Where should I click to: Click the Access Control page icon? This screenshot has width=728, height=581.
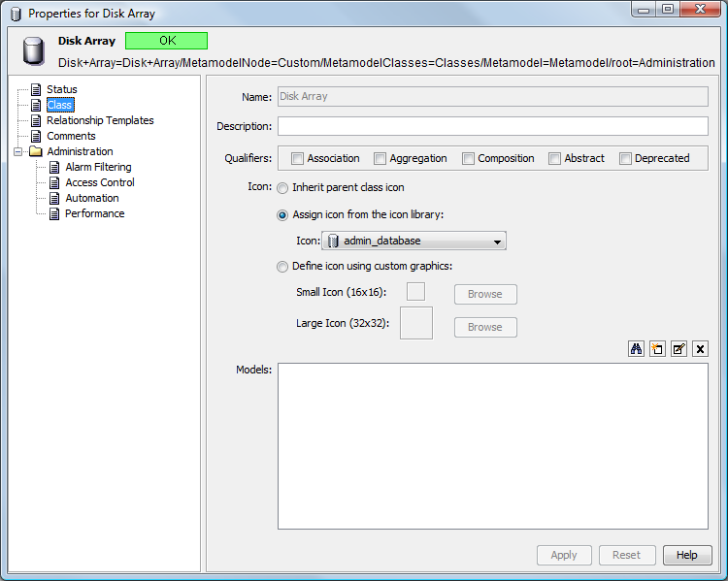click(54, 182)
